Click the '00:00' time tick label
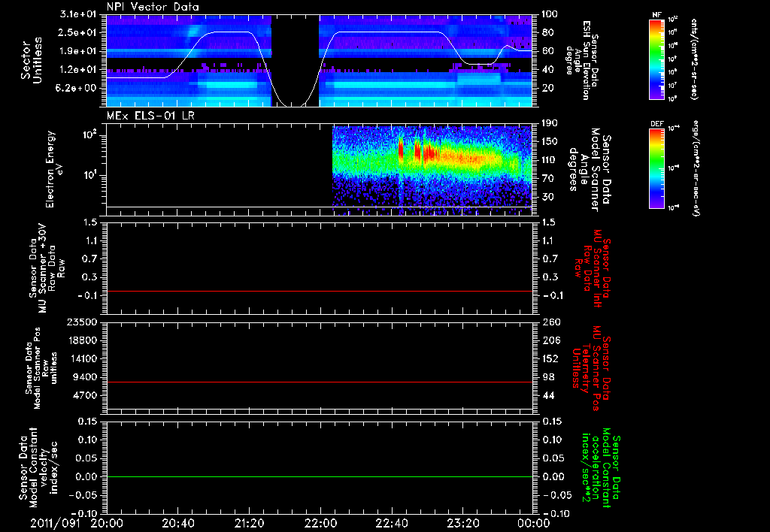The width and height of the screenshot is (770, 532). pos(534,523)
